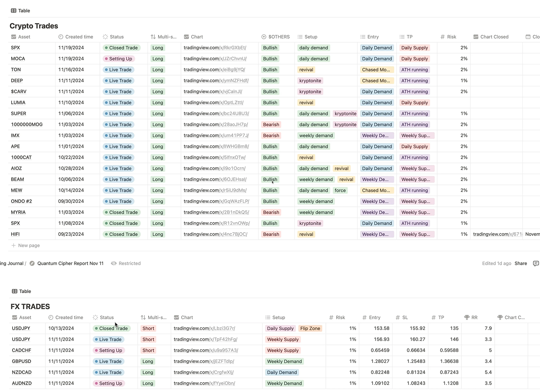This screenshot has height=392, width=540.
Task: Open the Table view tab above FX TRADES
Action: pyautogui.click(x=21, y=291)
